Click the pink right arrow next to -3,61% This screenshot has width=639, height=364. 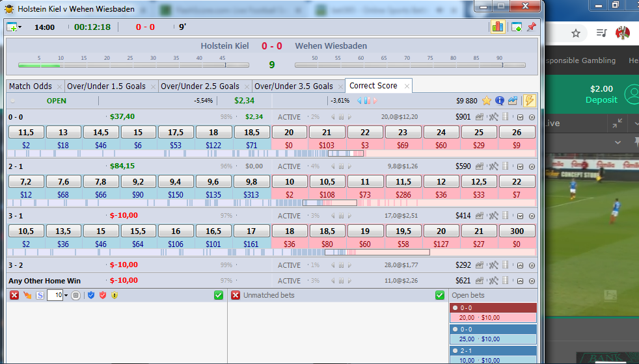click(x=375, y=101)
